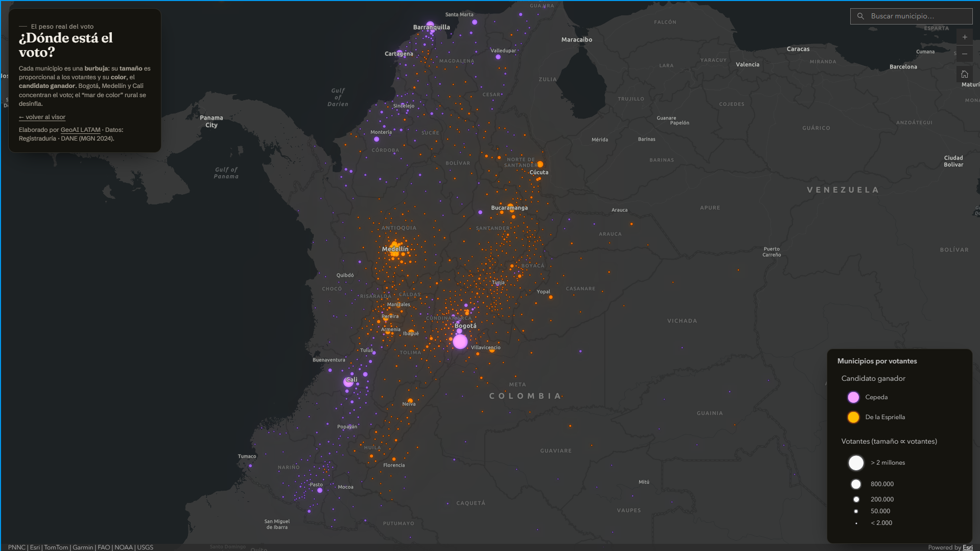The image size is (980, 551).
Task: Click the pink Pasto bubble
Action: 320,490
